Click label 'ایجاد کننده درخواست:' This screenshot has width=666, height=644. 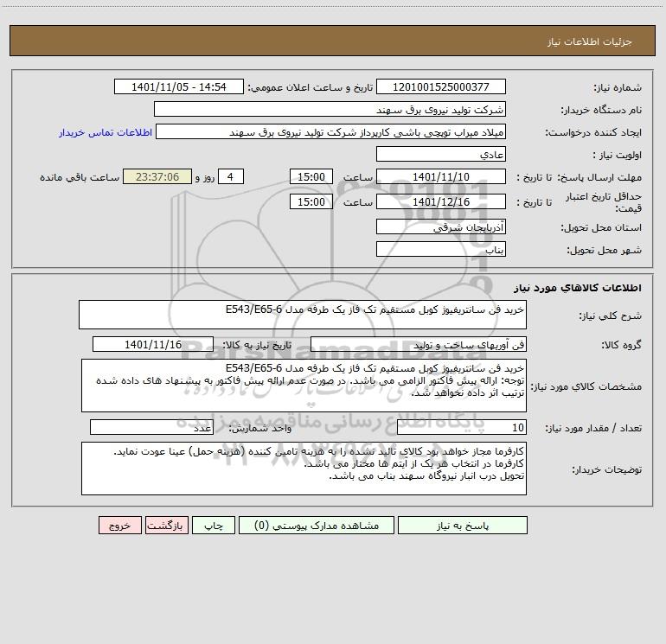pos(593,133)
